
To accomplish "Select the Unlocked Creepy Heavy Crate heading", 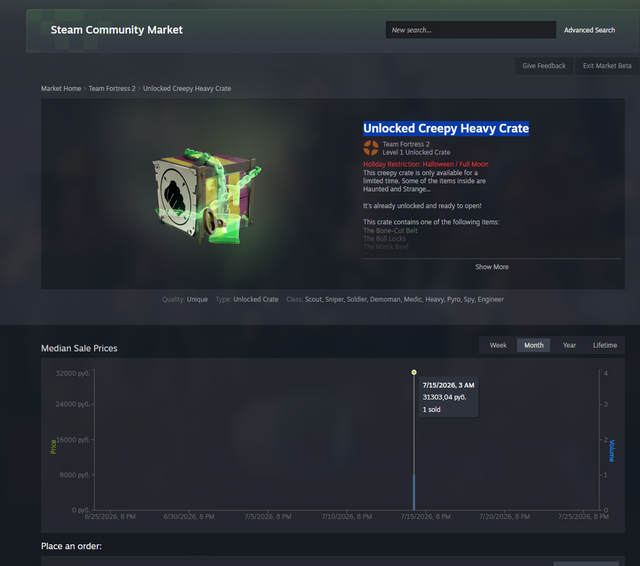I will [x=446, y=128].
